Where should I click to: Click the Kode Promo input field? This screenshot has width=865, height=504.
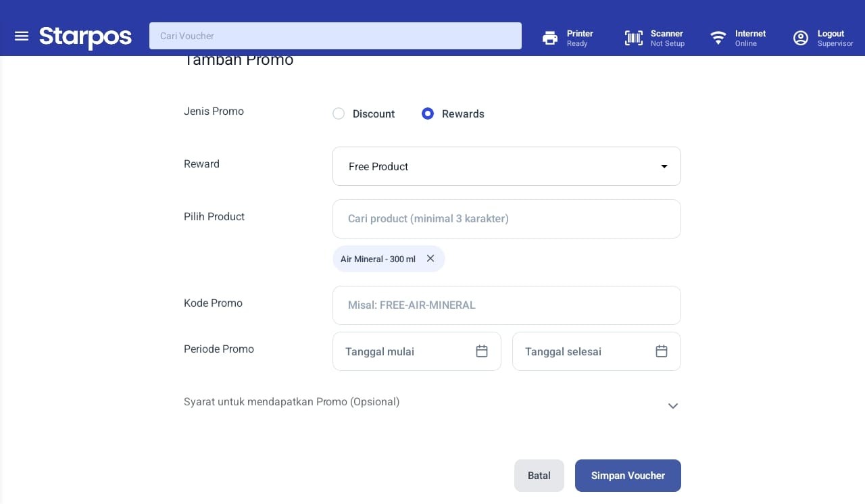point(507,305)
